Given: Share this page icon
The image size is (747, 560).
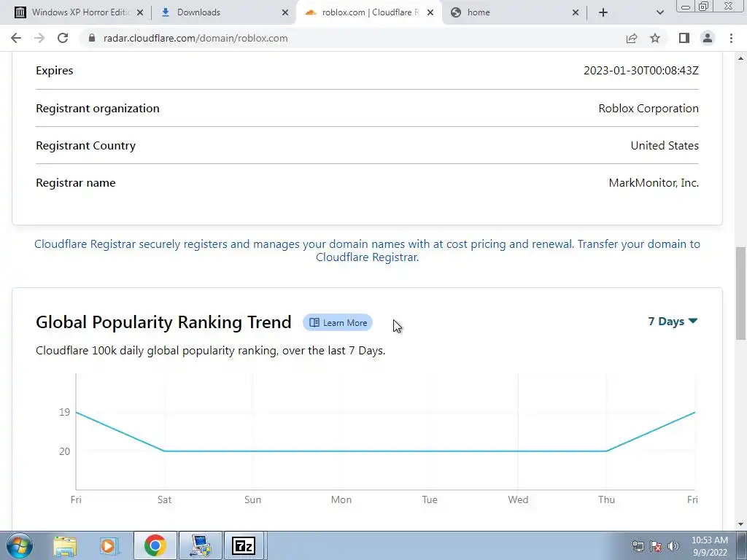Looking at the screenshot, I should coord(632,38).
